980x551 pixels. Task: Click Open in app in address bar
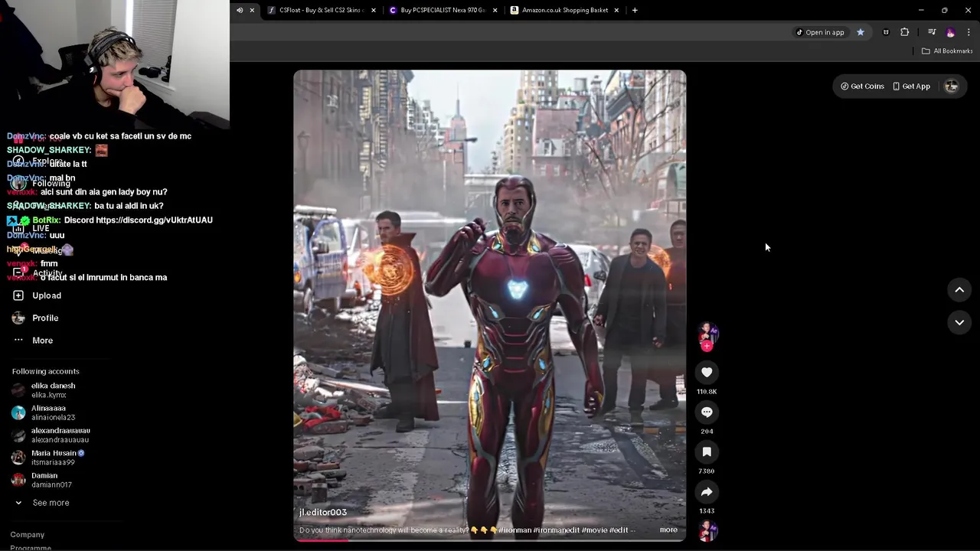[x=819, y=32]
